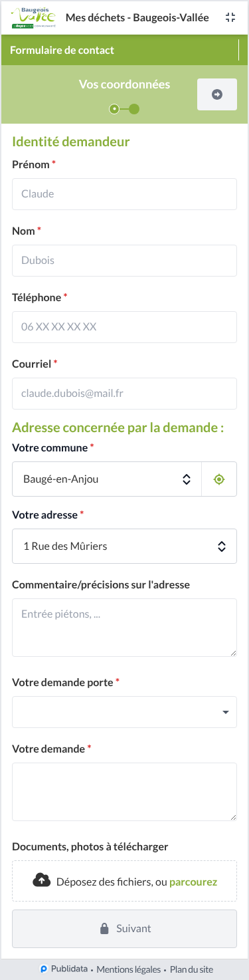Select the second step progress dot
Viewport: 249px width, 980px height.
[134, 108]
